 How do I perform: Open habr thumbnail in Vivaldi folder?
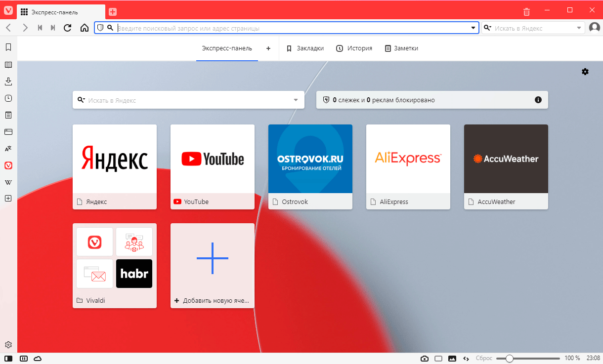[134, 274]
